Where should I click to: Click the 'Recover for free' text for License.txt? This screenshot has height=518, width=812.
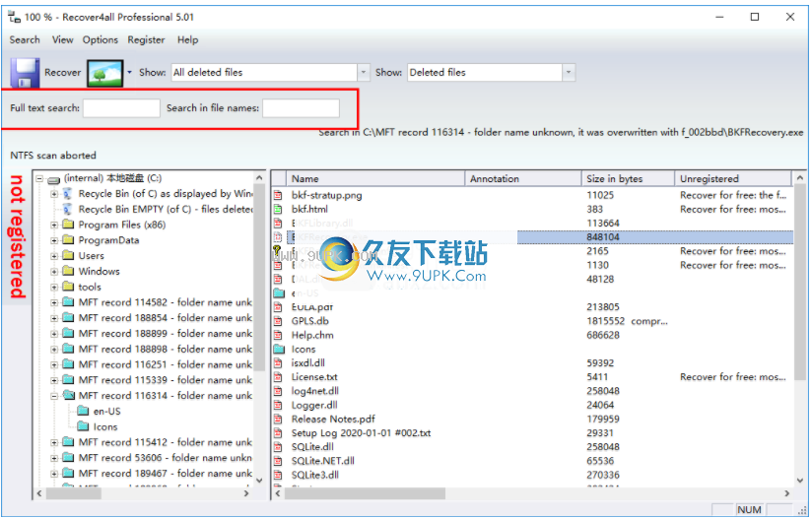click(733, 377)
